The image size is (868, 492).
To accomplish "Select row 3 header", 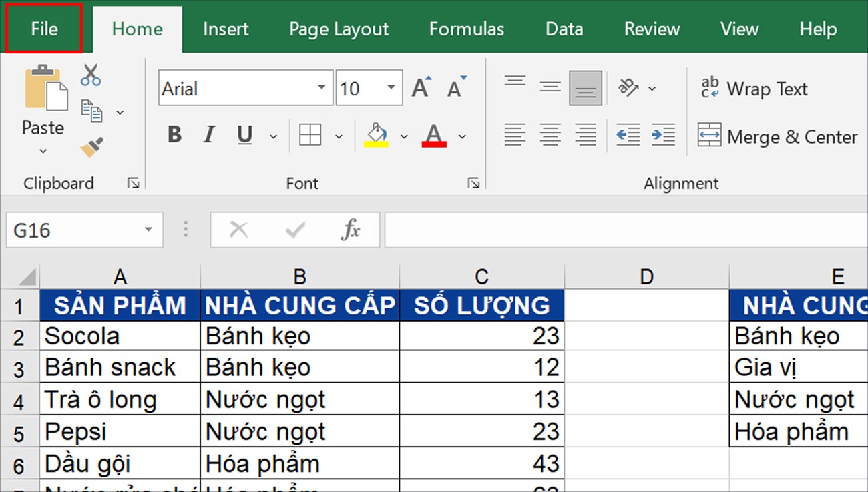I will pos(19,368).
